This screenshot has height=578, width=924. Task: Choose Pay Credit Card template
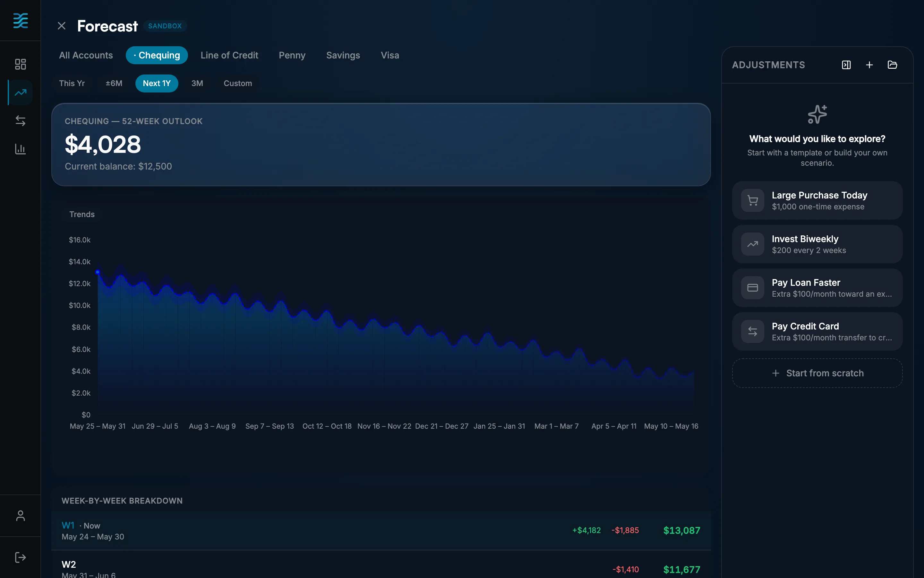pyautogui.click(x=817, y=331)
